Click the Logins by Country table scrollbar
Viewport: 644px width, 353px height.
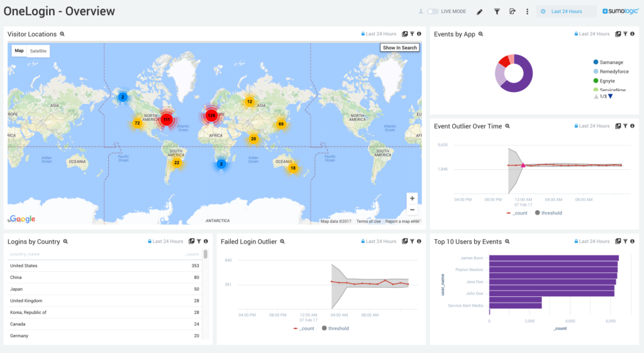[206, 254]
